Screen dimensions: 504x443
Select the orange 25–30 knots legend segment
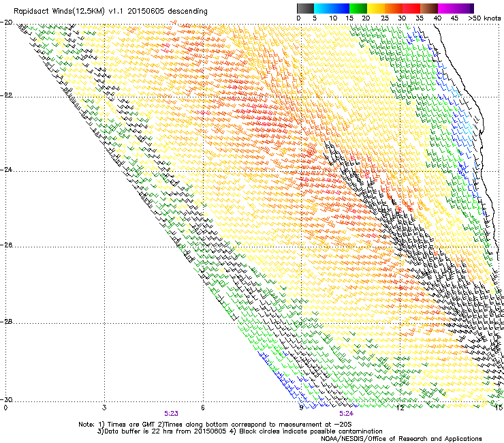(x=394, y=8)
